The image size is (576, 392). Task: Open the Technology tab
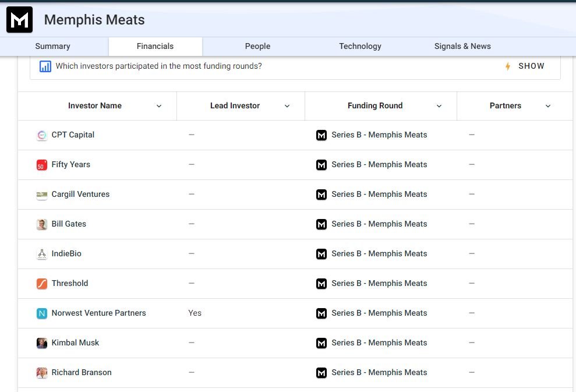coord(360,46)
